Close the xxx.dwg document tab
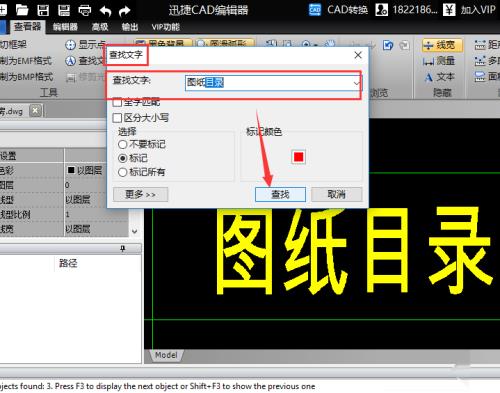Screen dimensions: 500x393 pos(35,110)
